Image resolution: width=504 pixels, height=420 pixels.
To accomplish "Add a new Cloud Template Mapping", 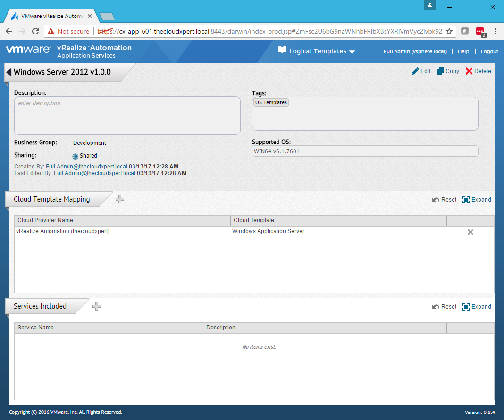I will (120, 199).
